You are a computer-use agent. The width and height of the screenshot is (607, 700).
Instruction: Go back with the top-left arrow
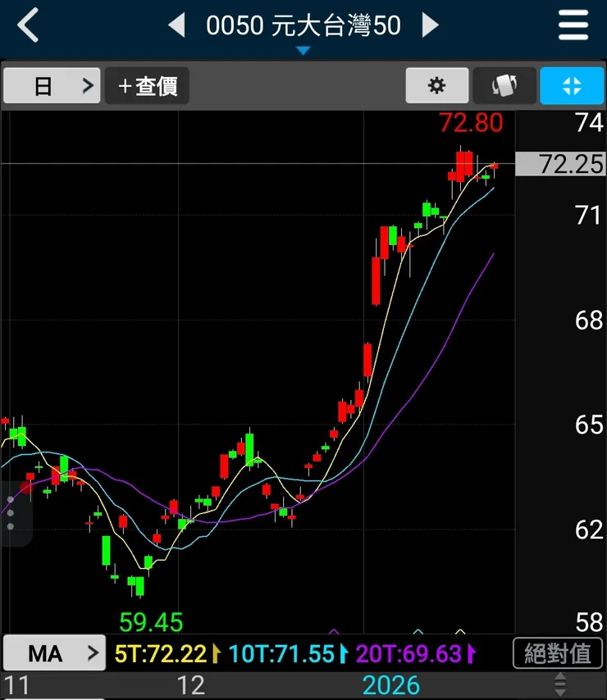pos(28,25)
